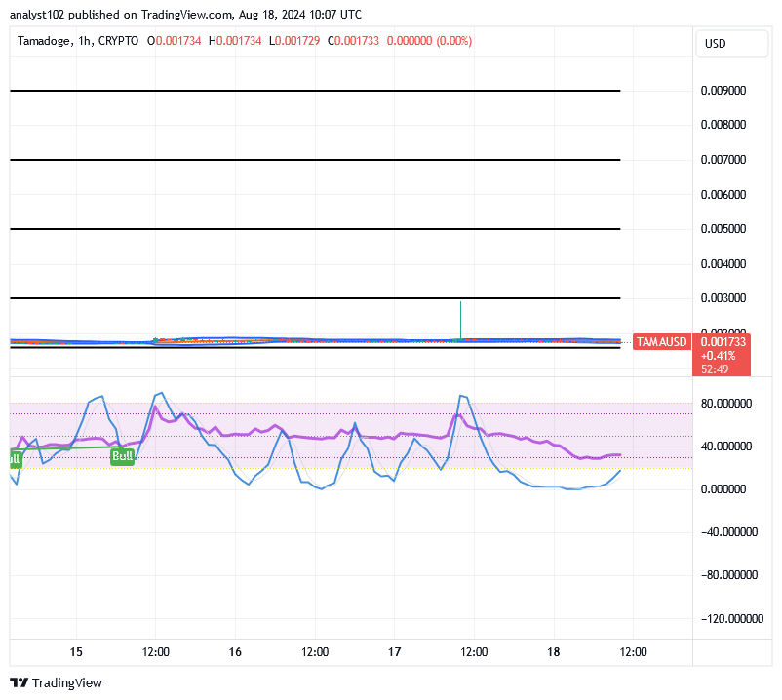The height and width of the screenshot is (700, 782).
Task: Click the −40.000000 indicator axis label
Action: click(x=729, y=532)
